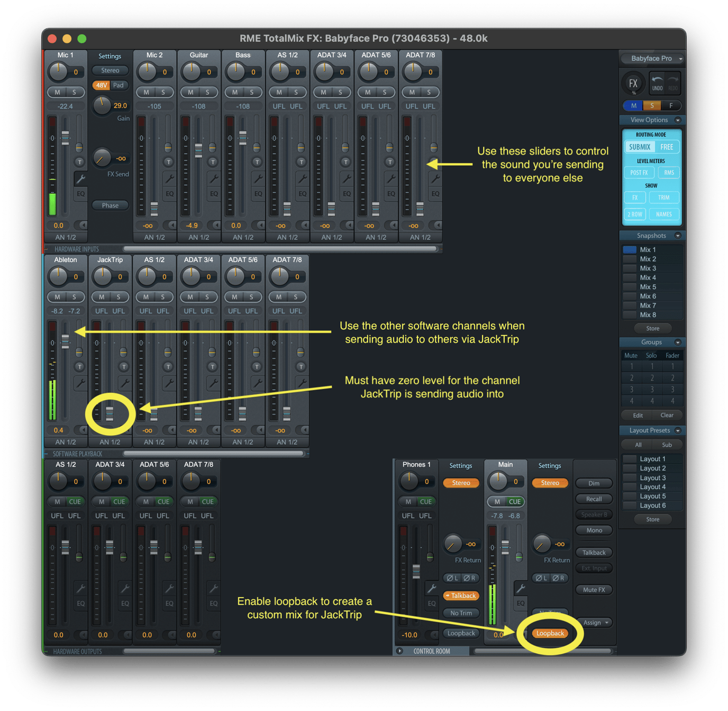Enable the T trim icon on the Ableton channel

(79, 366)
